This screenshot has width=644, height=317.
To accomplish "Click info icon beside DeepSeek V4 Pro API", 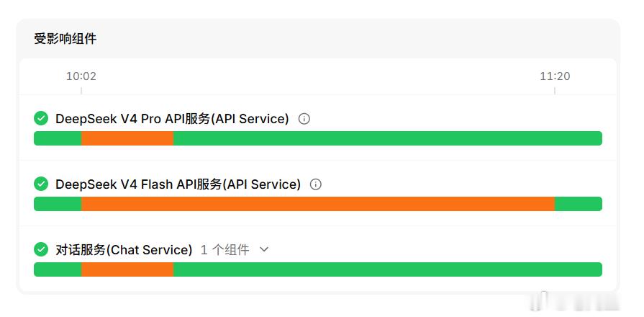I will click(x=304, y=119).
